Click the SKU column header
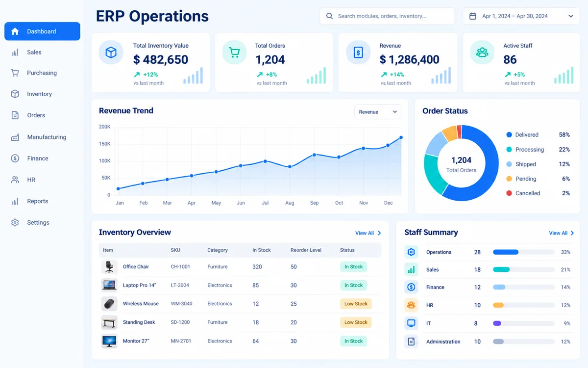The width and height of the screenshot is (588, 368). pyautogui.click(x=175, y=250)
